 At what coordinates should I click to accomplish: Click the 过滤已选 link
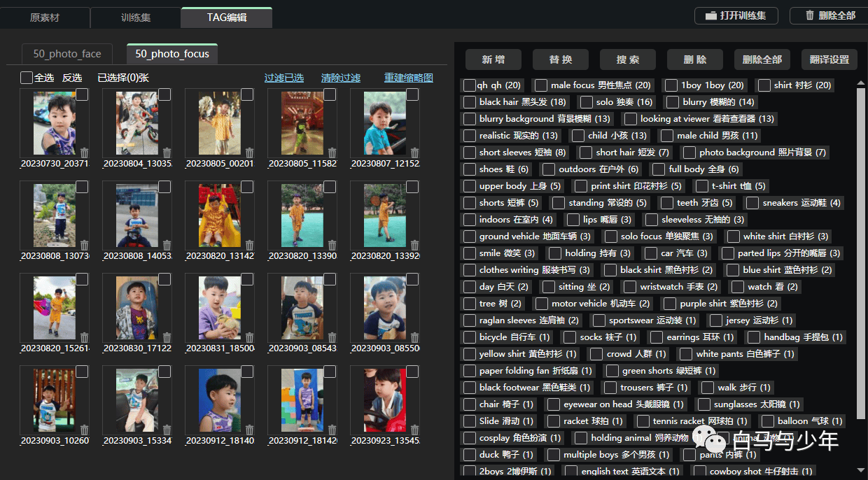coord(284,78)
